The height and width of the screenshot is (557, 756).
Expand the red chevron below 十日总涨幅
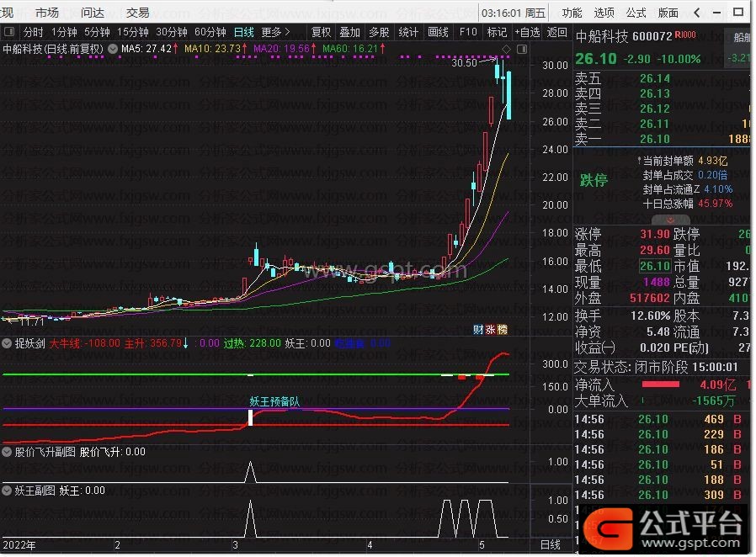[x=670, y=220]
